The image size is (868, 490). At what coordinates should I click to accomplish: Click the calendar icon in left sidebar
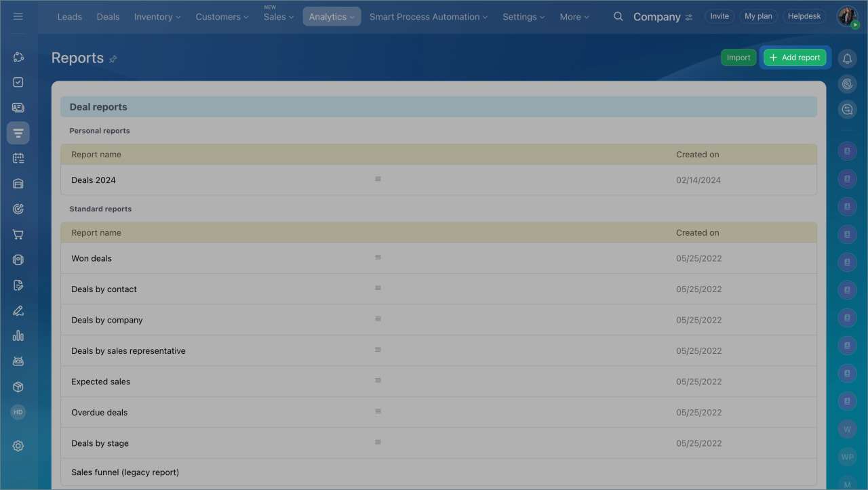pyautogui.click(x=18, y=158)
